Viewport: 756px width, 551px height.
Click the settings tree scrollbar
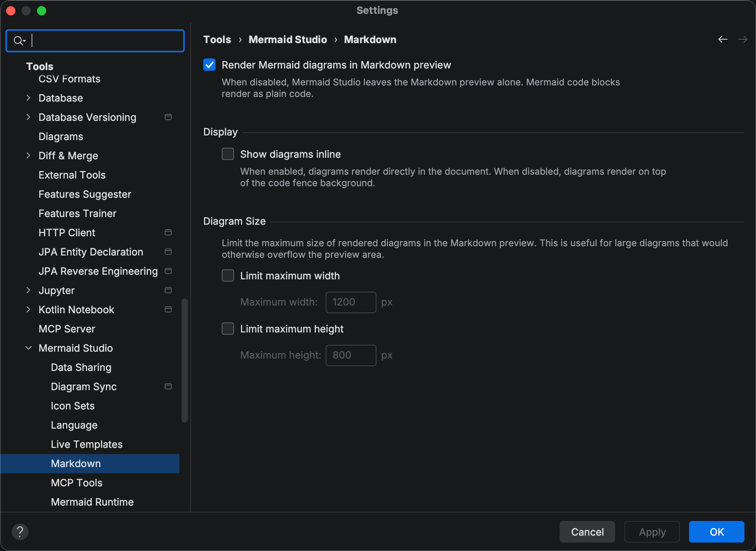pos(185,360)
